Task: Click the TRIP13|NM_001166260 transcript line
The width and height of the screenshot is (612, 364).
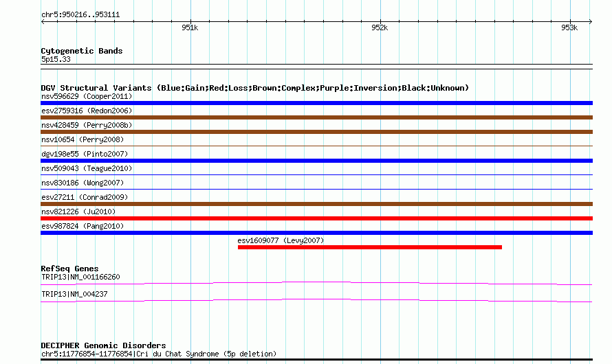Action: 316,284
